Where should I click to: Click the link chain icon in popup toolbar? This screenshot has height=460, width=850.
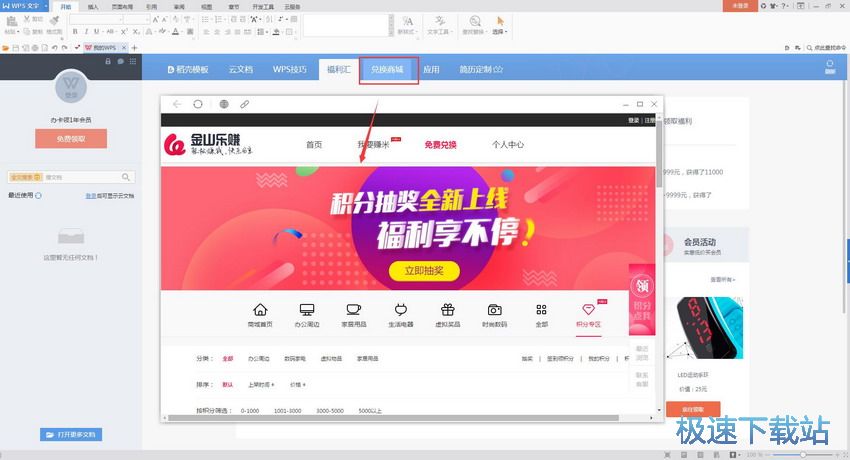244,104
